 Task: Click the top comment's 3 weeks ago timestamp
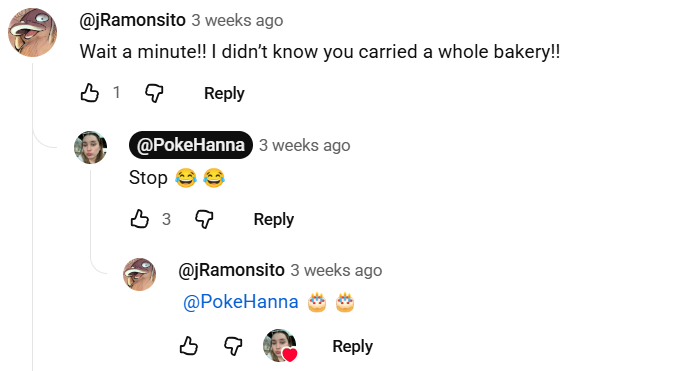[x=237, y=21]
